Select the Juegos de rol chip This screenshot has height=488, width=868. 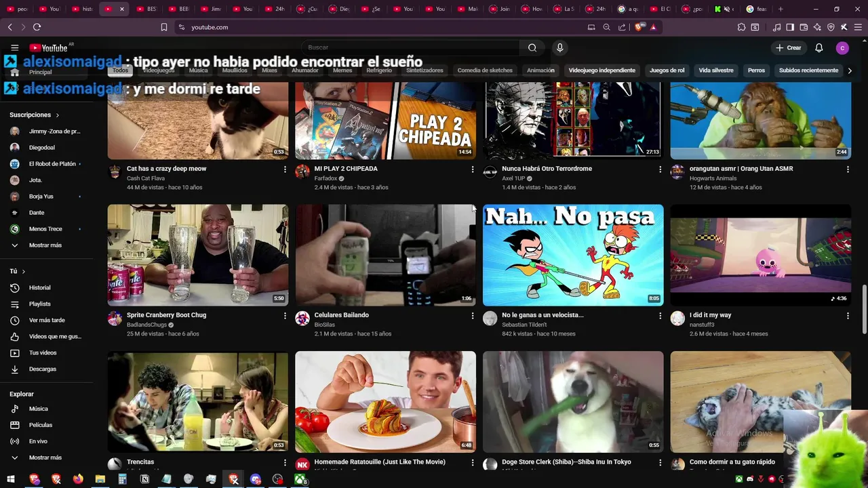(667, 70)
